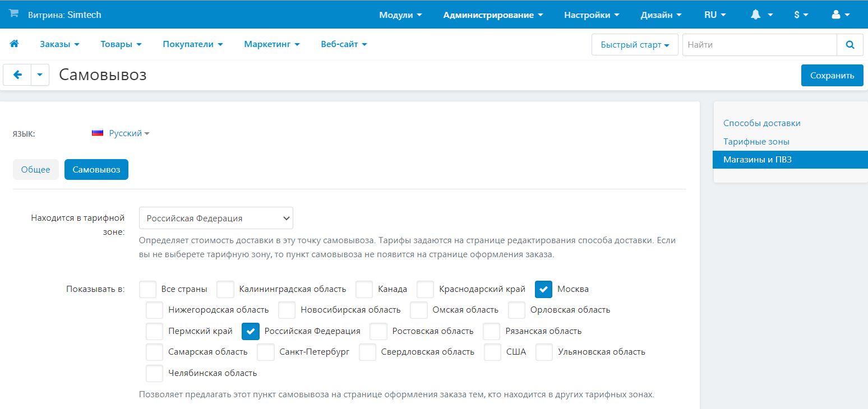This screenshot has width=868, height=409.
Task: Open the Маркетинг menu
Action: [271, 44]
